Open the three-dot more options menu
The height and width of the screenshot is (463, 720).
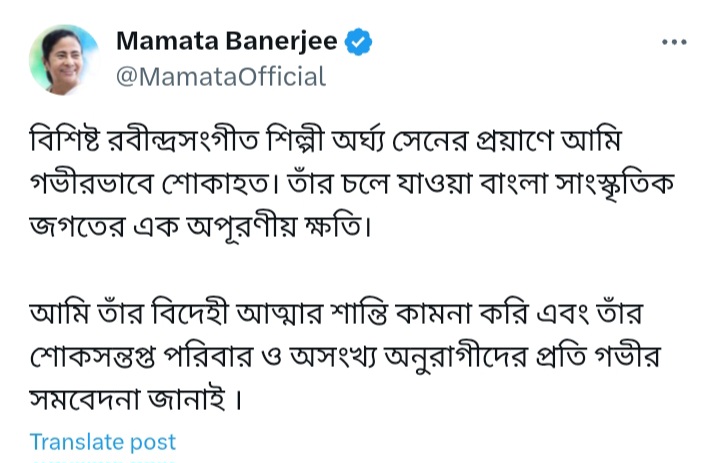tap(675, 41)
